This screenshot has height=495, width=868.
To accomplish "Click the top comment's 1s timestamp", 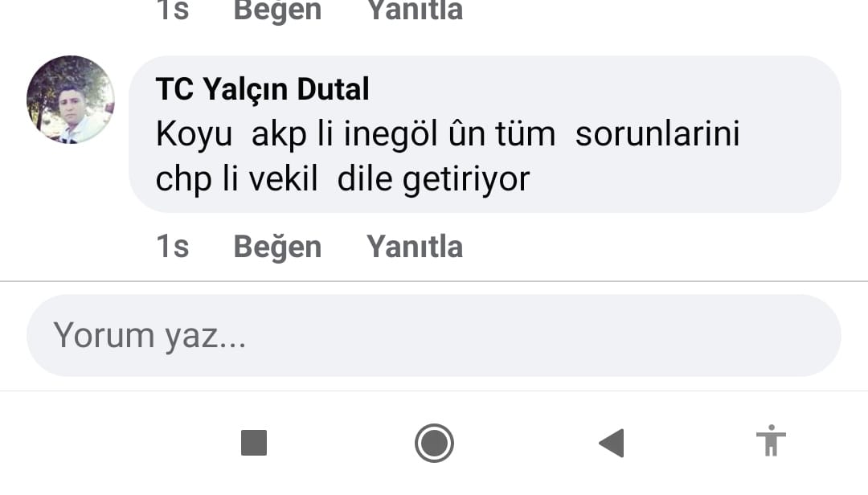I will [x=173, y=10].
